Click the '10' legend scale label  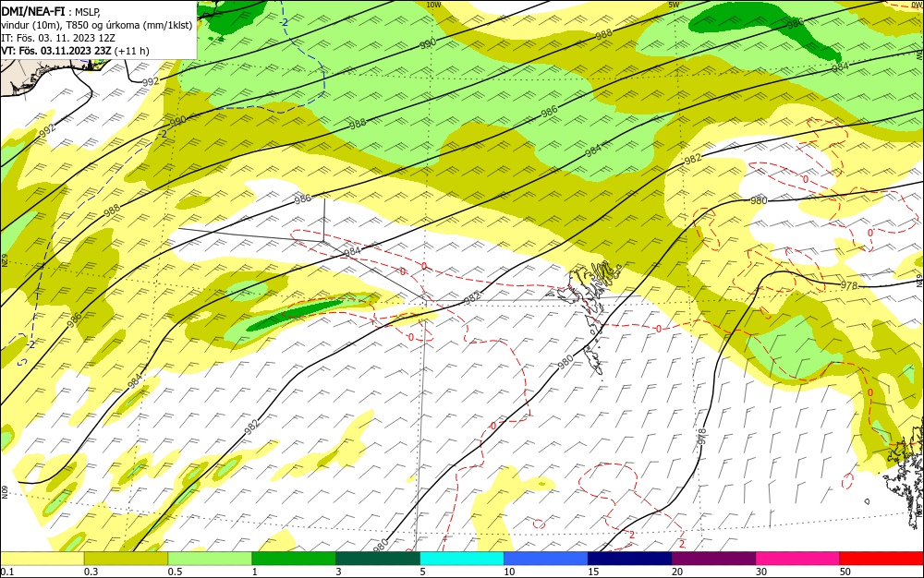click(x=509, y=572)
